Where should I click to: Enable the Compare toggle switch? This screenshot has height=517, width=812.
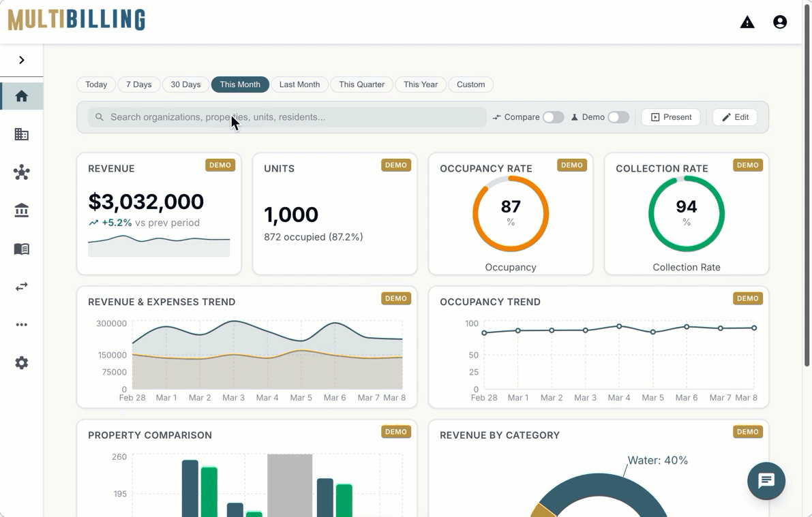tap(553, 117)
